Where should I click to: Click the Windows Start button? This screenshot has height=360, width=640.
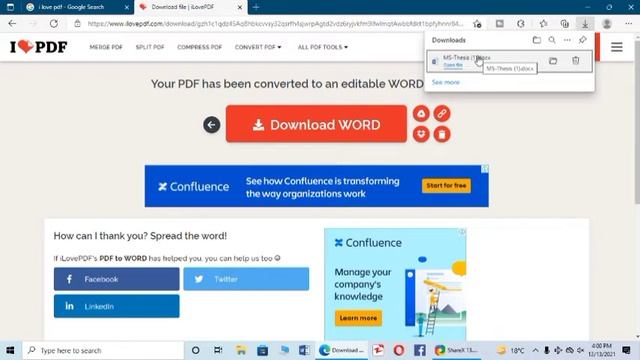(10, 350)
